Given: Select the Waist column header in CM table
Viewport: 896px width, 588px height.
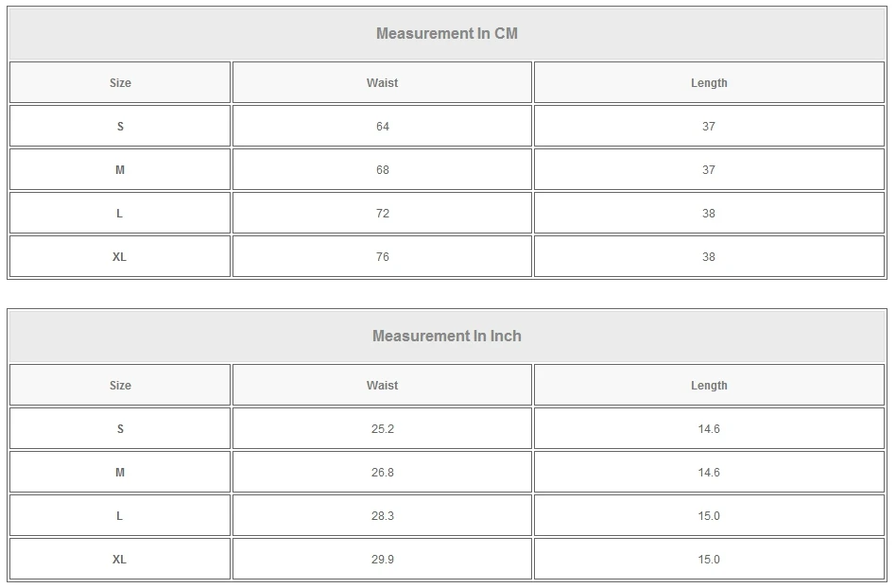Looking at the screenshot, I should click(382, 83).
